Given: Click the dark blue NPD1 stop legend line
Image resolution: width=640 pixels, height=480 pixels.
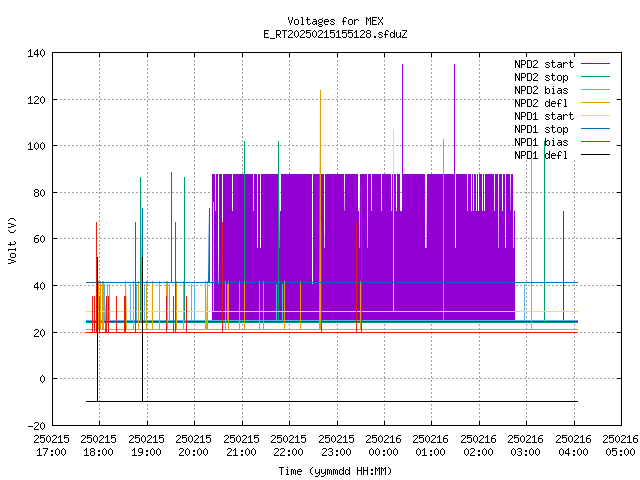Looking at the screenshot, I should pos(595,129).
